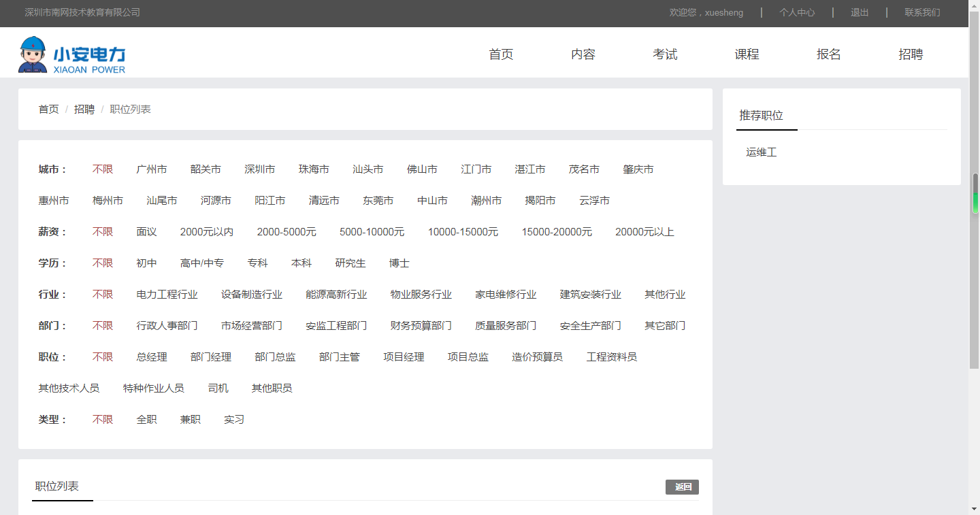Open the 运维工 recommended job

(x=761, y=152)
